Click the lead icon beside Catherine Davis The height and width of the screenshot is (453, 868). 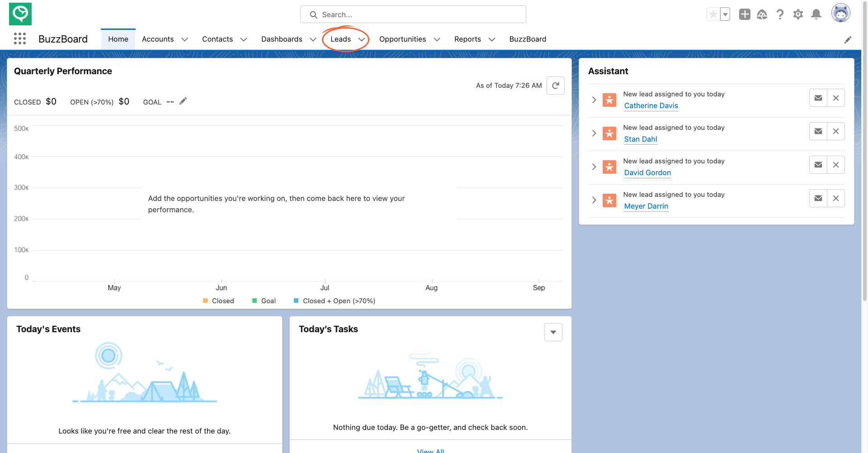tap(609, 100)
